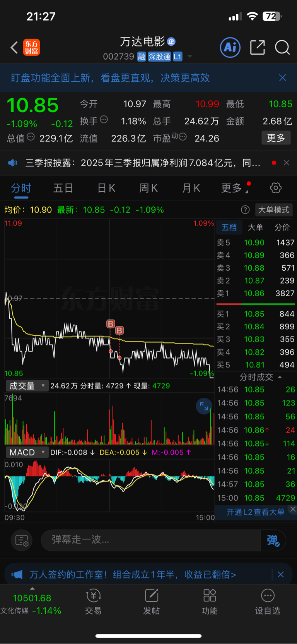This screenshot has width=297, height=644.
Task: Tap the main price 10.85
Action: coord(33,105)
